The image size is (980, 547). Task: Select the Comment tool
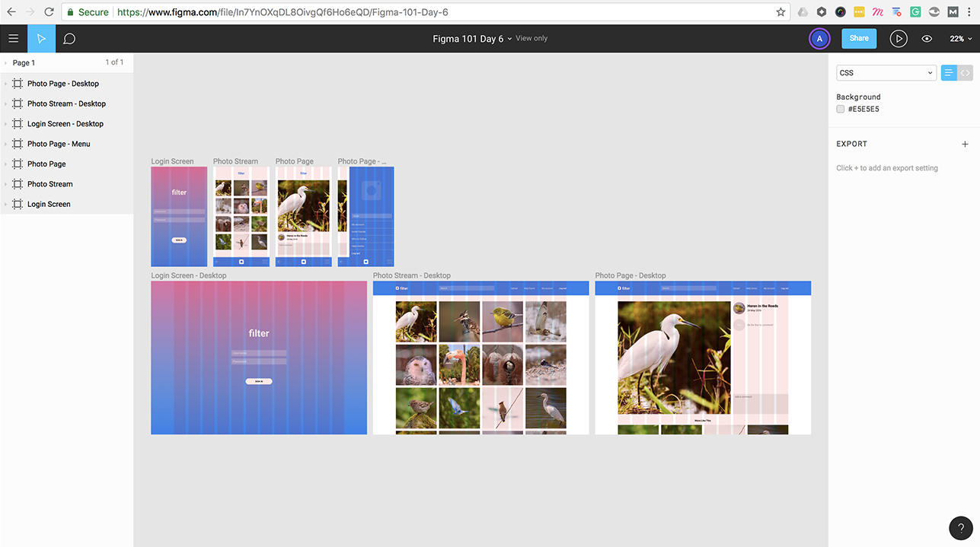69,39
